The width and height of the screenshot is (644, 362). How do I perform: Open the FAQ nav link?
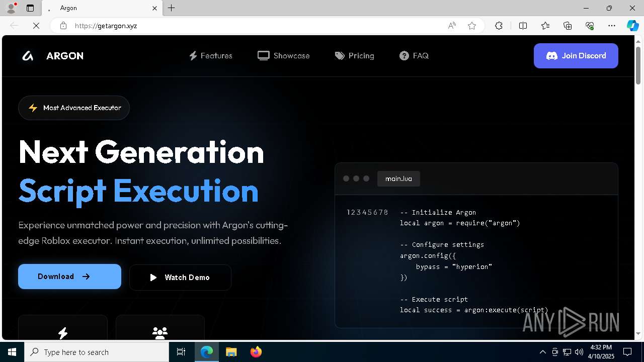pyautogui.click(x=414, y=56)
